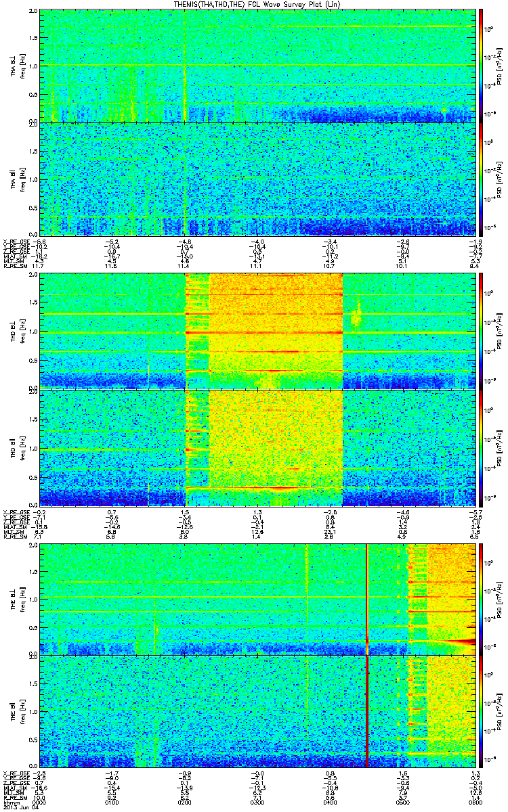
Task: Click the yellow high-power region in THD B-perp spectrogram
Action: pyautogui.click(x=276, y=330)
